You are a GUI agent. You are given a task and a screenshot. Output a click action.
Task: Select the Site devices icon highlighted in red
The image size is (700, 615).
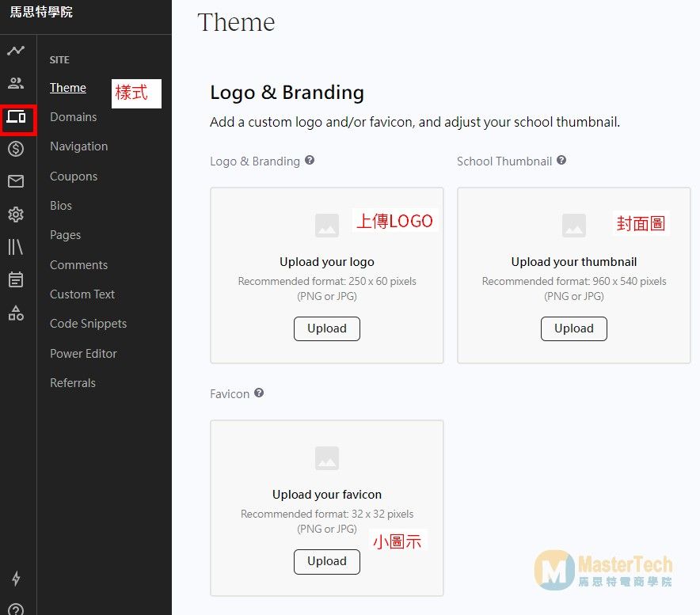click(x=17, y=118)
